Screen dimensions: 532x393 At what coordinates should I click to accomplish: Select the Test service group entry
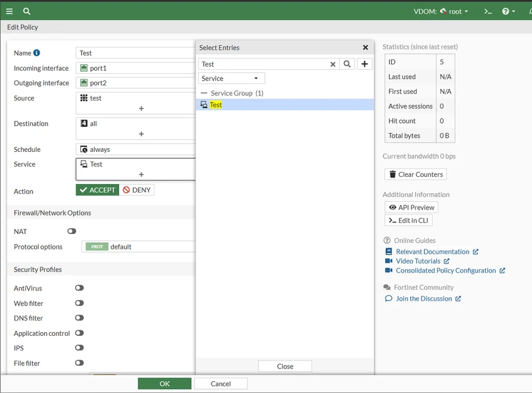[x=285, y=105]
